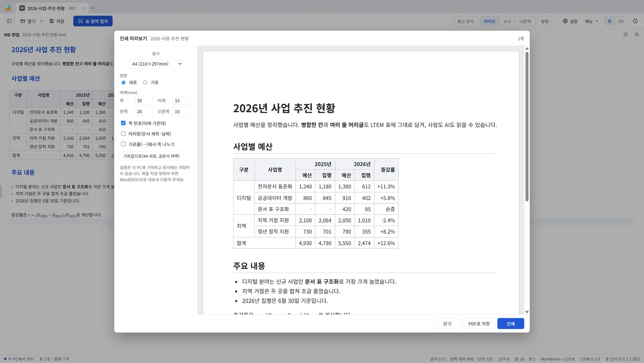The height and width of the screenshot is (363, 644).
Task: Click the preview scrollbar down arrow
Action: [x=527, y=312]
